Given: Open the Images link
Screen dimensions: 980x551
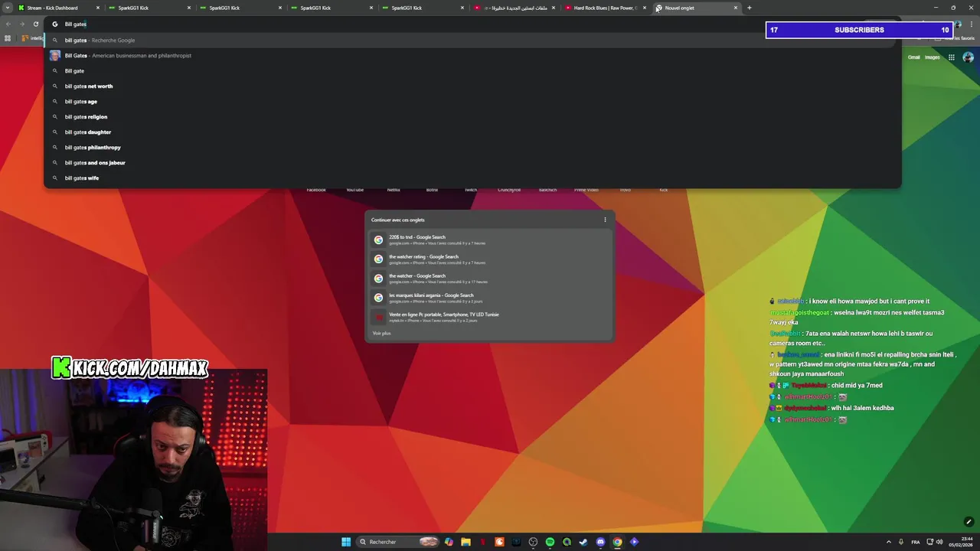Looking at the screenshot, I should 932,57.
